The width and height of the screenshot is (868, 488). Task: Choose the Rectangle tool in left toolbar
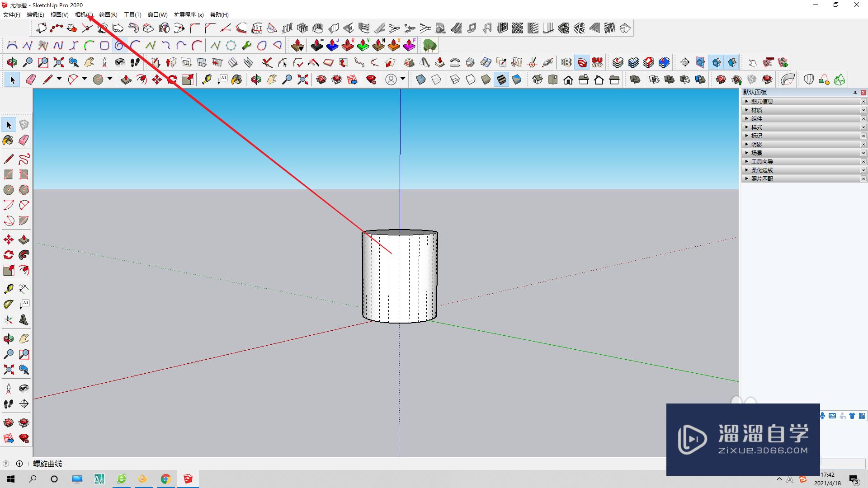pos(8,174)
